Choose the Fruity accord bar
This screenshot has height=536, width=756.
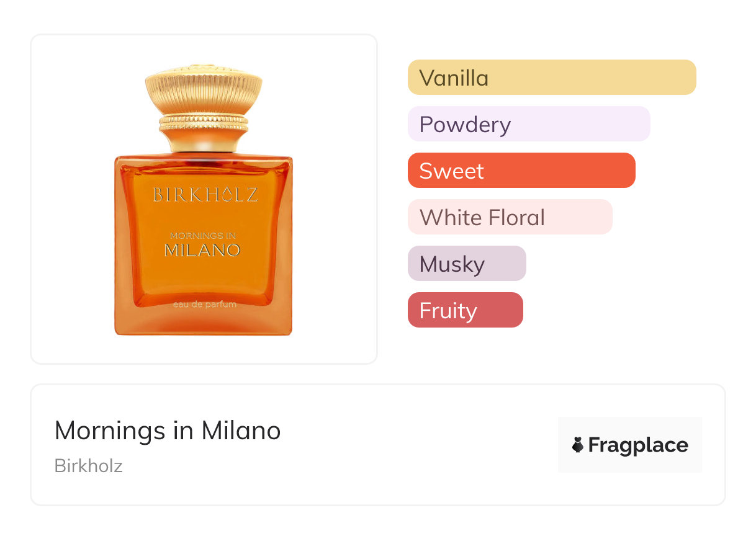[465, 310]
